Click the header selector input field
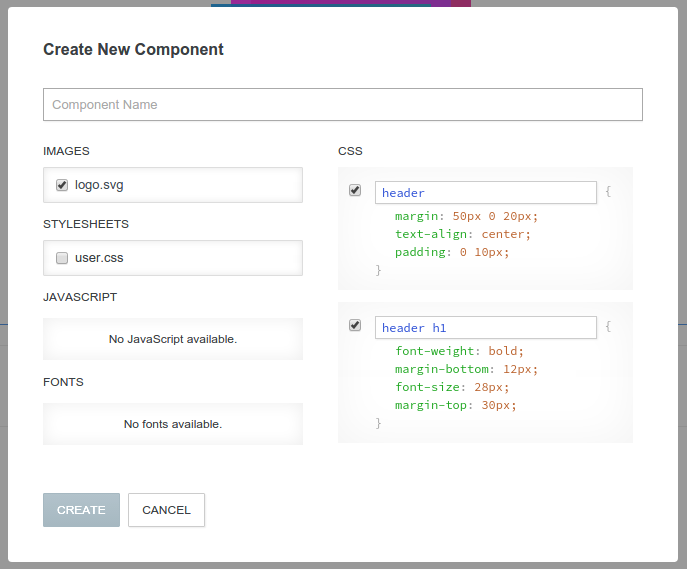Viewport: 687px width, 569px height. (486, 193)
